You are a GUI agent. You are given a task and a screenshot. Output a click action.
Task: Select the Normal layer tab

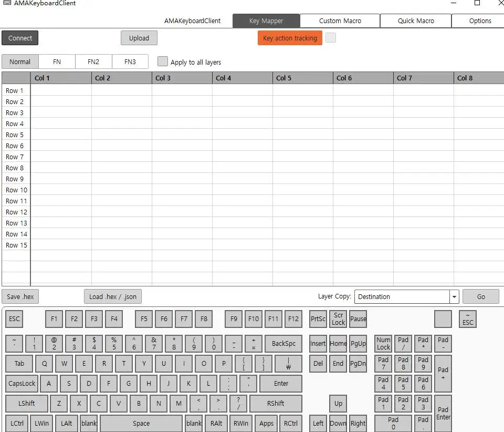[x=20, y=61]
